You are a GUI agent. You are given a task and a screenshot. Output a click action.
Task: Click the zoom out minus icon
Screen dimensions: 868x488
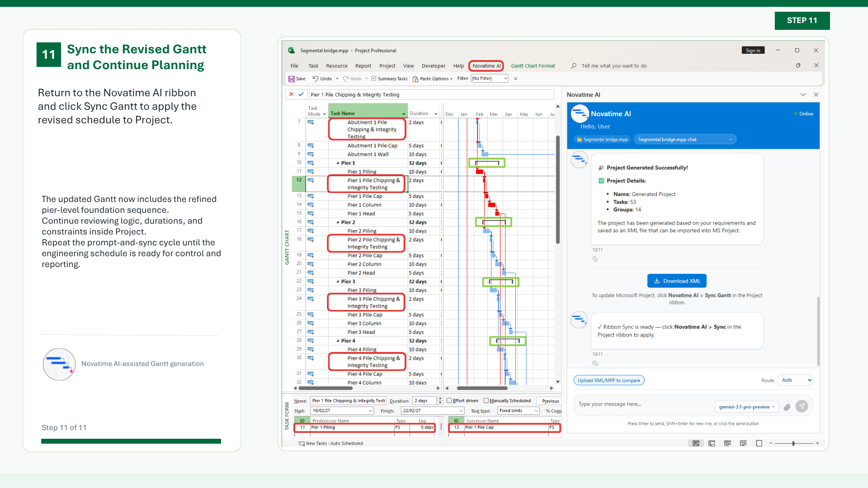(x=771, y=444)
